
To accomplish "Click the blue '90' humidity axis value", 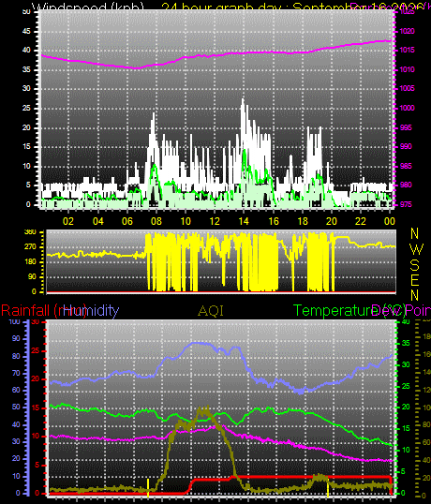I will point(16,338).
